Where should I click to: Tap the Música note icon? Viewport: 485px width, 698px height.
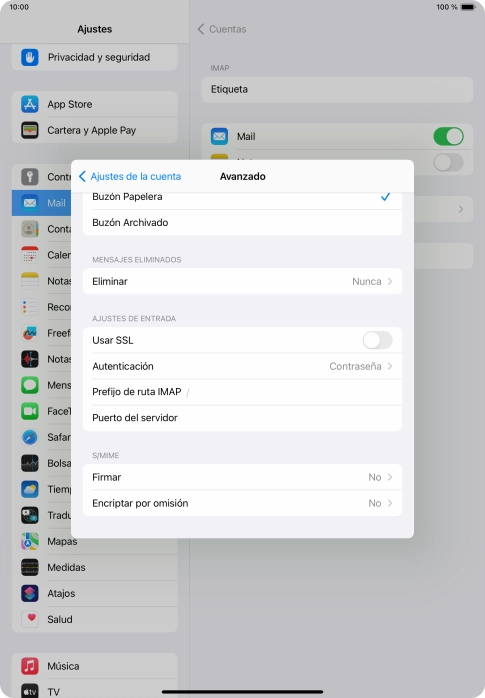click(30, 666)
